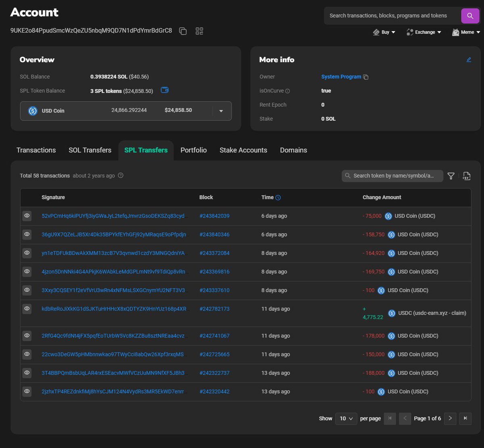Viewport: 484px width, 448px height.
Task: Switch to the SOL Transfers tab
Action: pyautogui.click(x=90, y=150)
